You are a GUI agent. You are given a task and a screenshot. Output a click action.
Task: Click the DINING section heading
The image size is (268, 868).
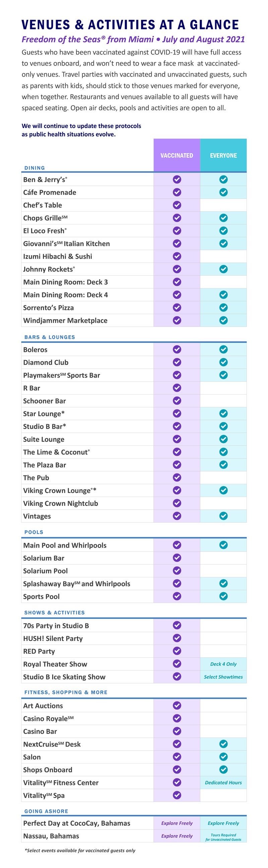[35, 168]
